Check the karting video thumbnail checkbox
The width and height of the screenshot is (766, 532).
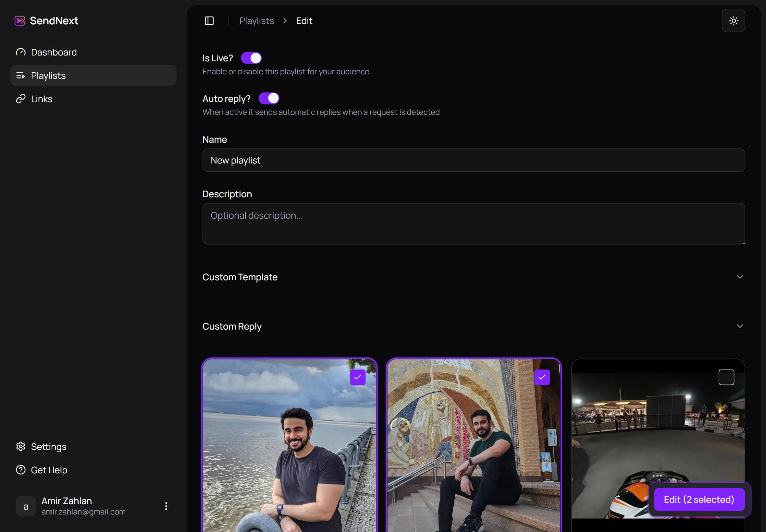pyautogui.click(x=726, y=377)
